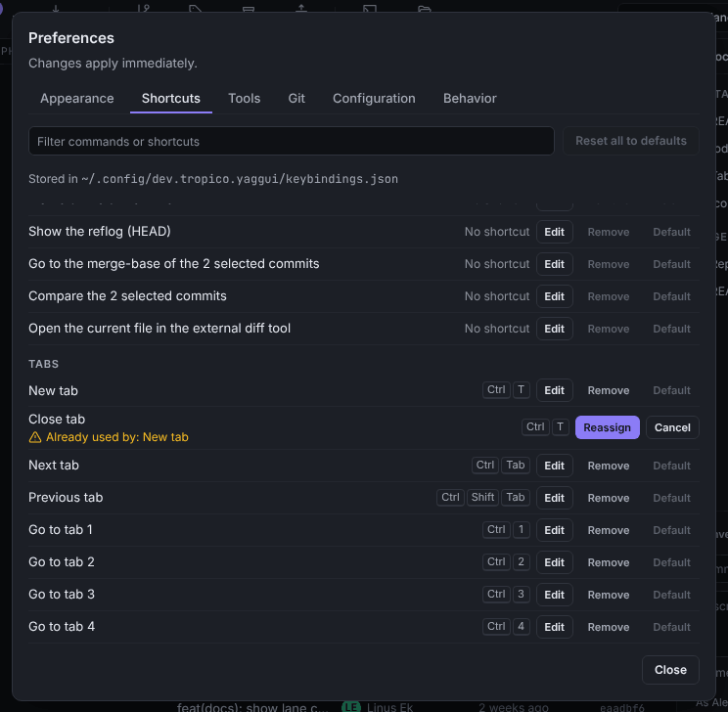
Task: Remove the Go to tab 4 shortcut
Action: (609, 627)
